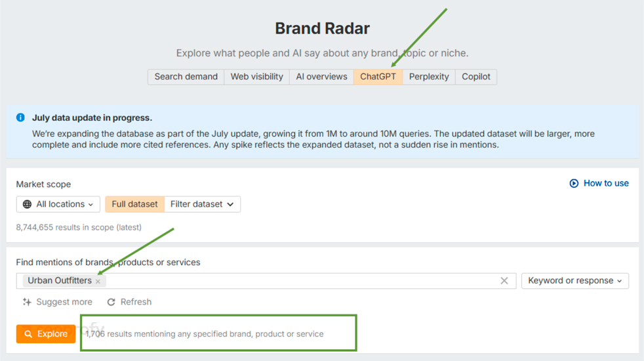This screenshot has height=361, width=644.
Task: Click the globe icon in the locations selector
Action: [27, 204]
